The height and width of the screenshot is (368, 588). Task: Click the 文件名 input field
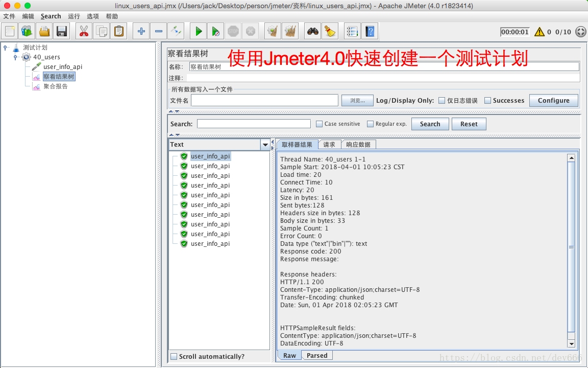265,101
